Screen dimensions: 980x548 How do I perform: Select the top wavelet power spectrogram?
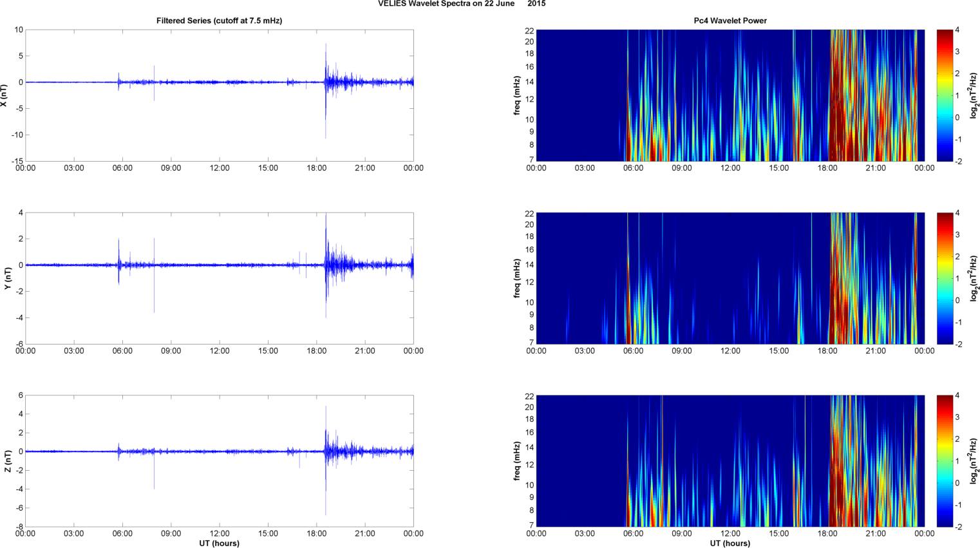click(730, 95)
